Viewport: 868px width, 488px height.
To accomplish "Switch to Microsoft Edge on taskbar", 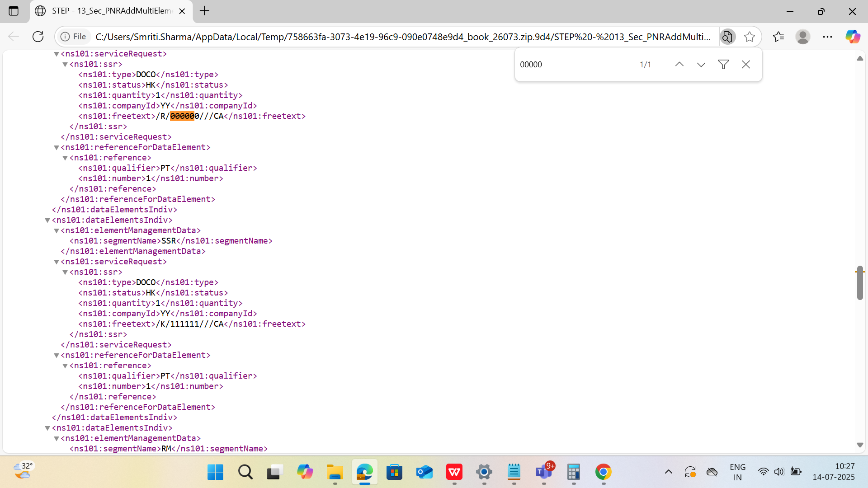I will click(364, 472).
